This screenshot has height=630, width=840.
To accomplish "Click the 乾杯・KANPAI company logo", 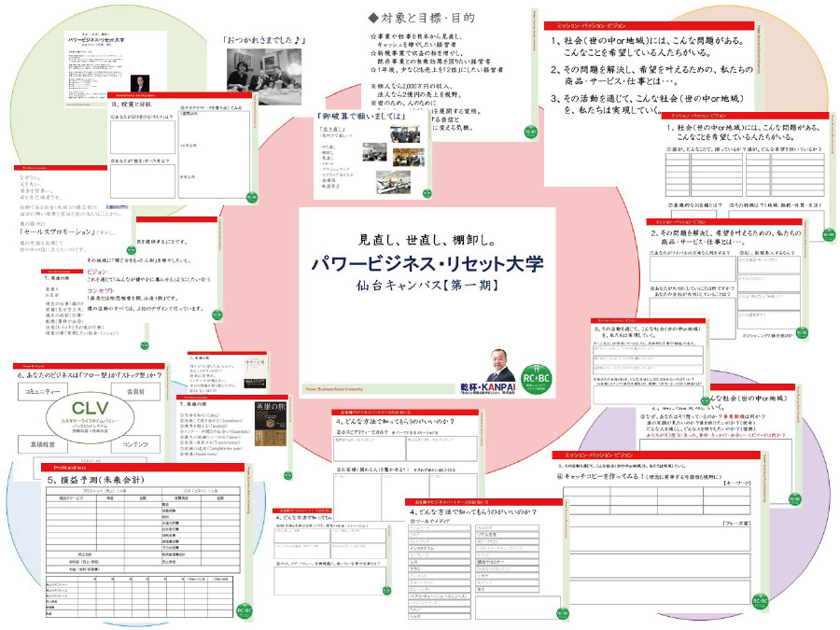I will click(x=487, y=389).
